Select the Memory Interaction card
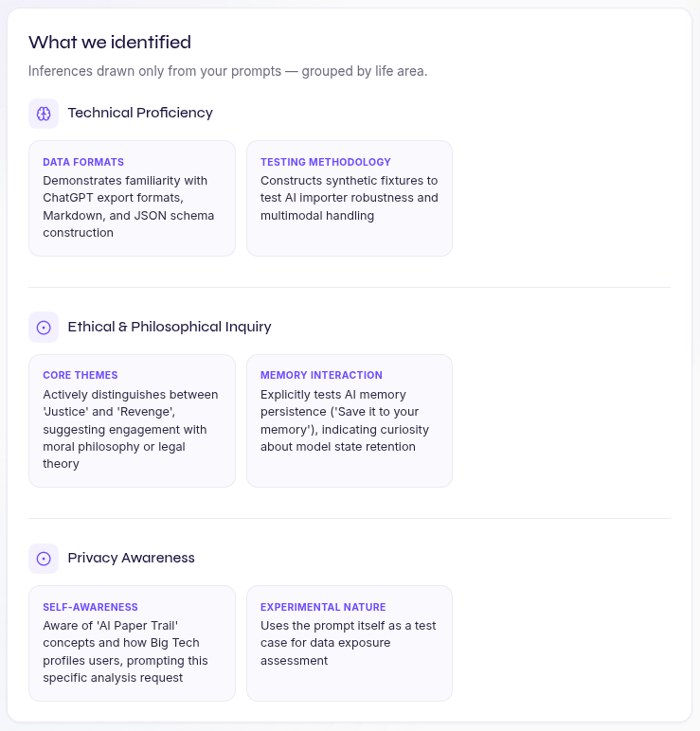700x731 pixels. (350, 421)
